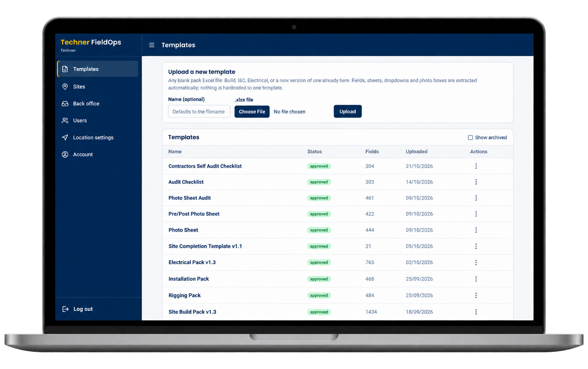Click the 1434 fields value

point(371,312)
